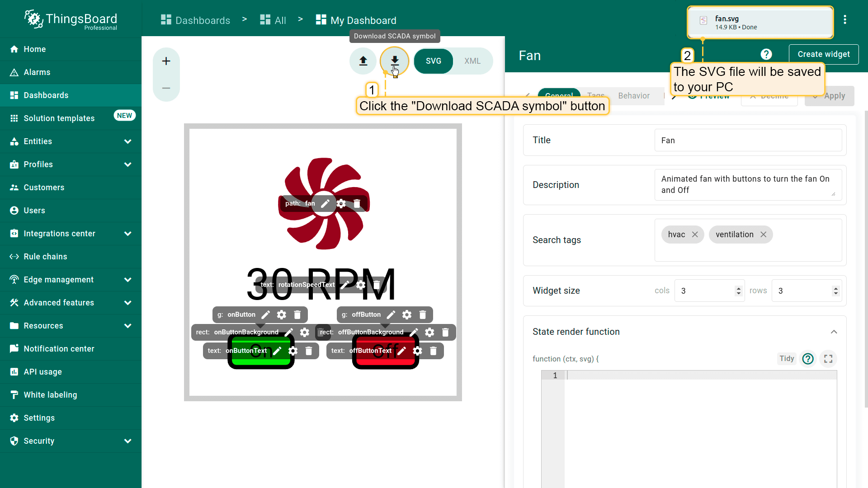The image size is (868, 488).
Task: Click the Title input field
Action: tap(748, 141)
